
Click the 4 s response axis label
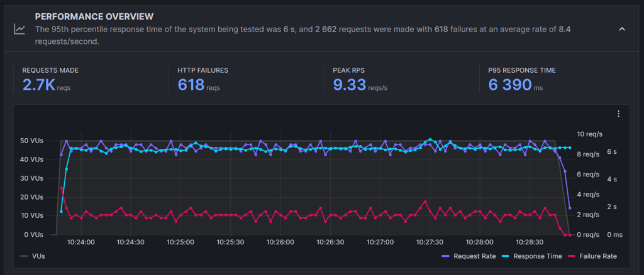click(x=612, y=180)
